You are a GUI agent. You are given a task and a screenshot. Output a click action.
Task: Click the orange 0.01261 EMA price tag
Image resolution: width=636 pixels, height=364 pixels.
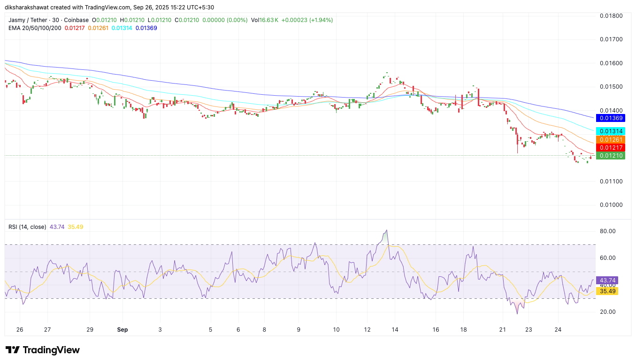[x=610, y=140]
